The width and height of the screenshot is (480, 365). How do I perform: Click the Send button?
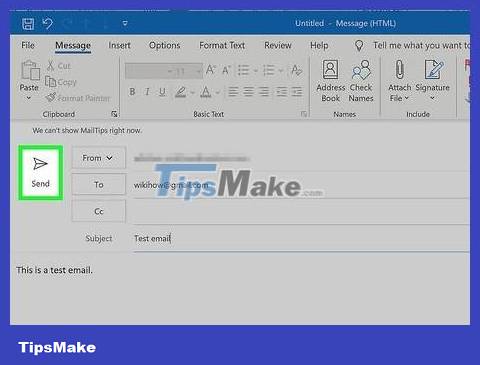41,173
